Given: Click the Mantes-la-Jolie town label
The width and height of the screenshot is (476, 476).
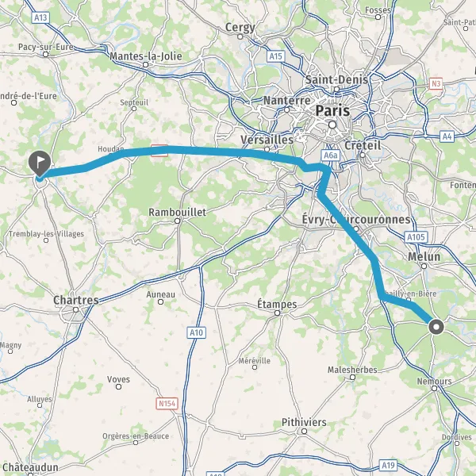Looking at the screenshot, I should (146, 56).
